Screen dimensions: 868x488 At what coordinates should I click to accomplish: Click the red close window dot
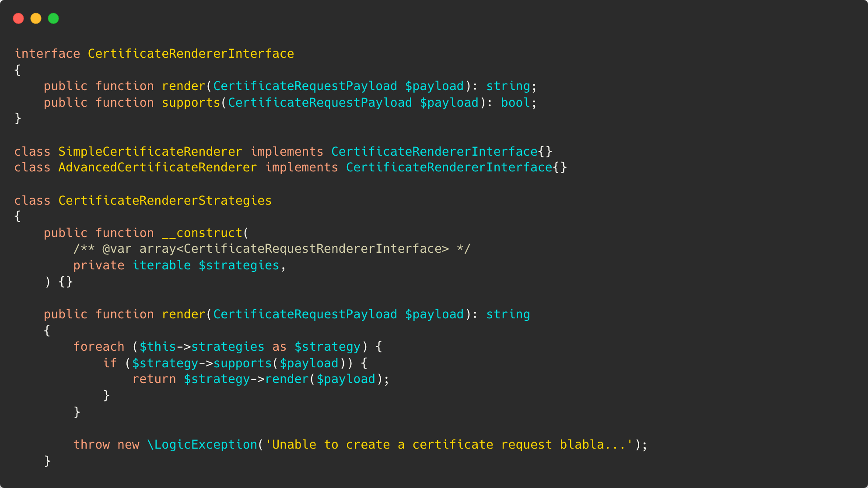point(18,18)
